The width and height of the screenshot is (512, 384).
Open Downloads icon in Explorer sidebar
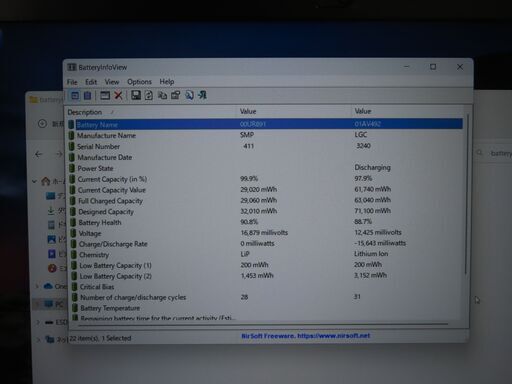pos(51,211)
